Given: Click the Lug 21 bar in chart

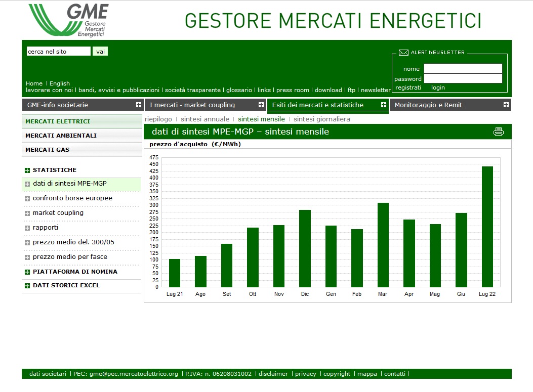Looking at the screenshot, I should (175, 273).
